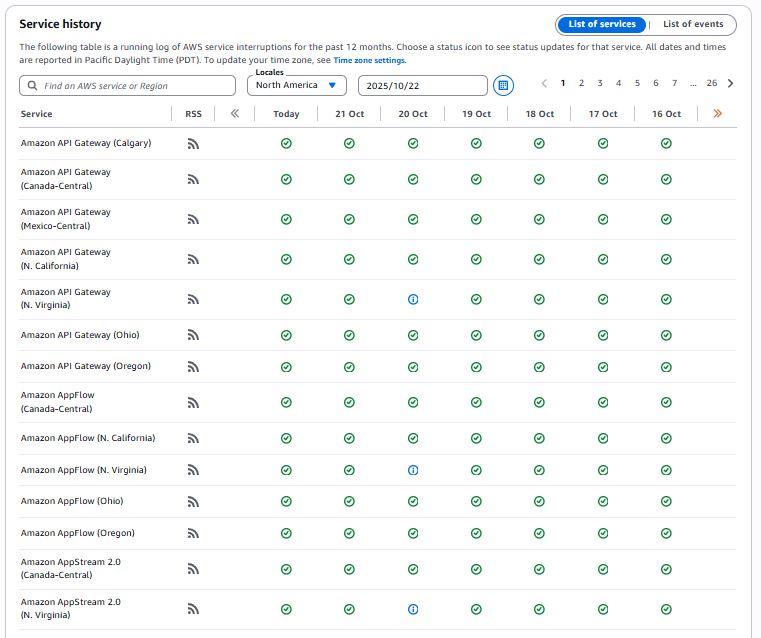Viewport: 761px width, 638px height.
Task: Open the calendar date picker icon
Action: click(503, 86)
